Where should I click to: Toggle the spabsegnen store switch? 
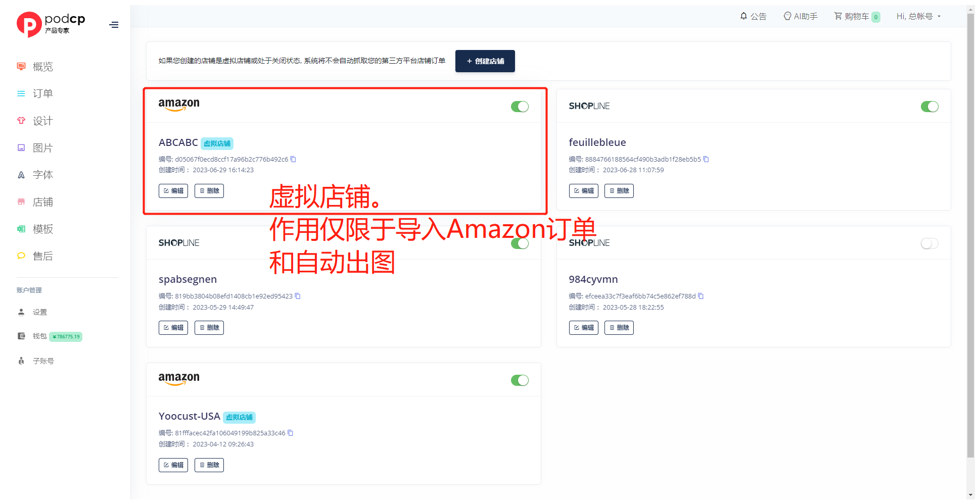coord(520,243)
